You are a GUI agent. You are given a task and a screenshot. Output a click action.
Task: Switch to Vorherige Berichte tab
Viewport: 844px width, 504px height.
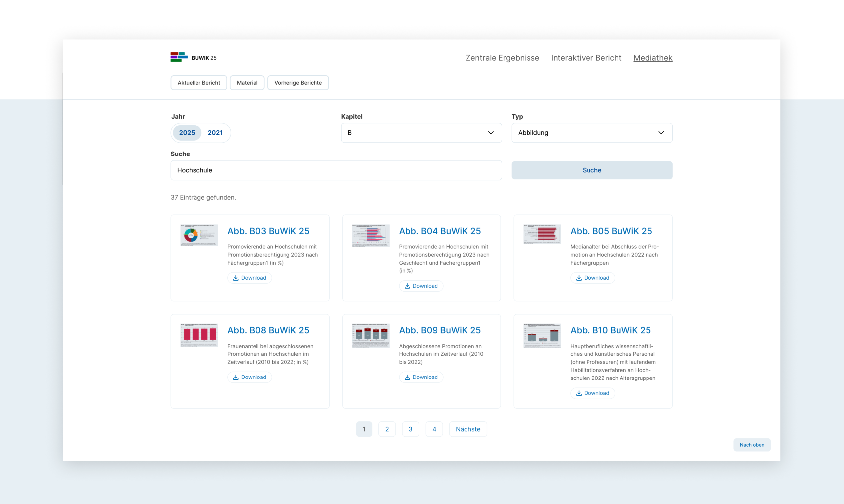tap(298, 83)
